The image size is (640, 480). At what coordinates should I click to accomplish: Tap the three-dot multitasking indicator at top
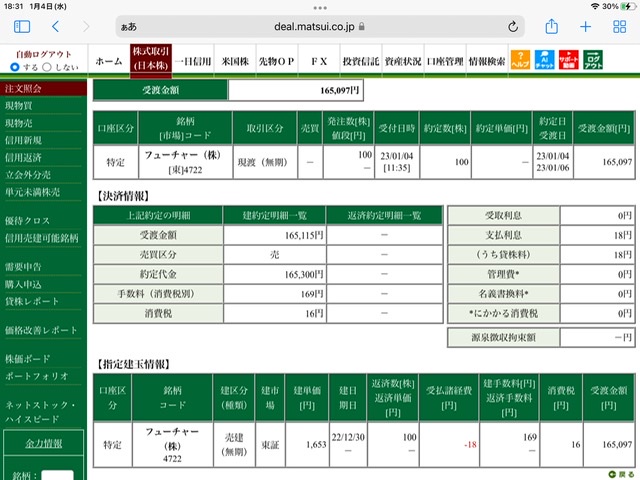click(x=320, y=8)
